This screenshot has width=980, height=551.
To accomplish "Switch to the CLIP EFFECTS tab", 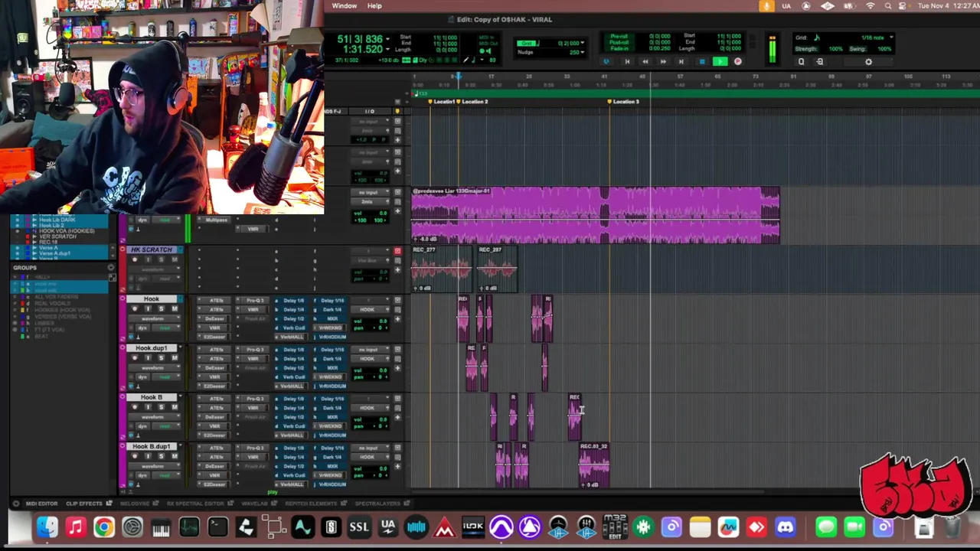I will point(83,504).
